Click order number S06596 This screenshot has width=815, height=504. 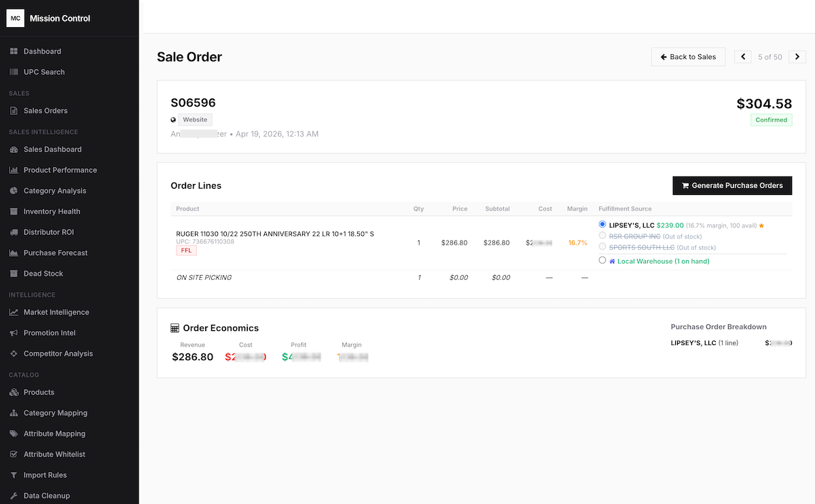coord(193,103)
